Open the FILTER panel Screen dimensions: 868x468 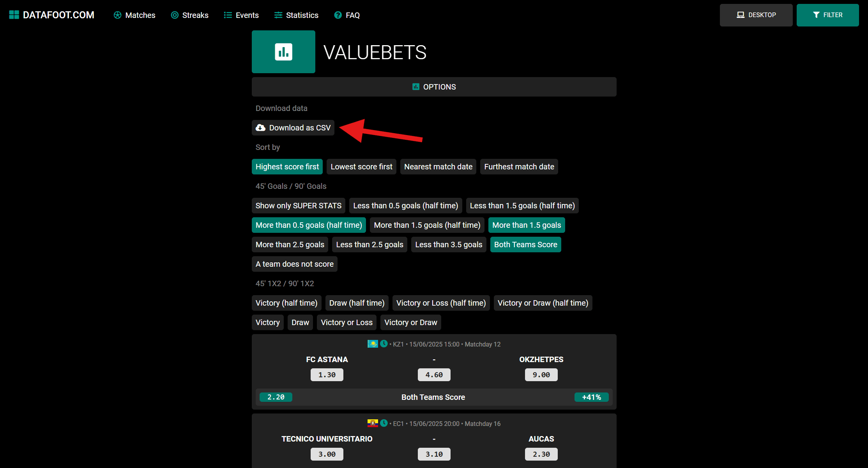click(x=828, y=15)
